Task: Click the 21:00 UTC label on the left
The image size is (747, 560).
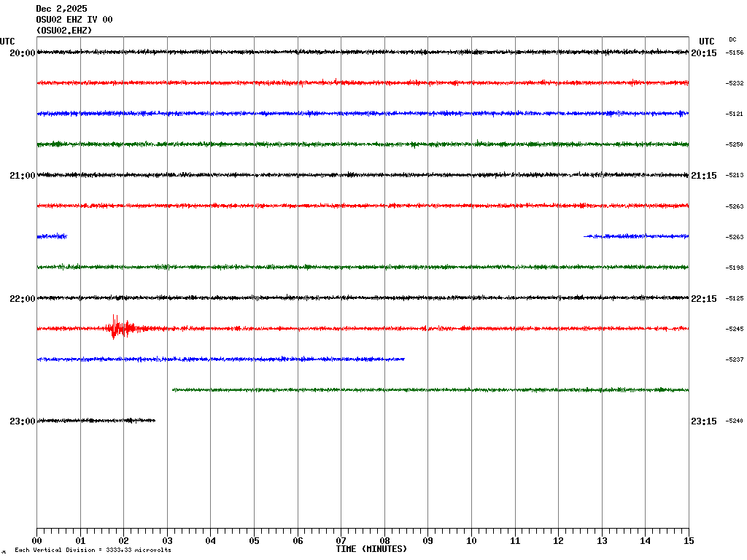Action: 22,176
